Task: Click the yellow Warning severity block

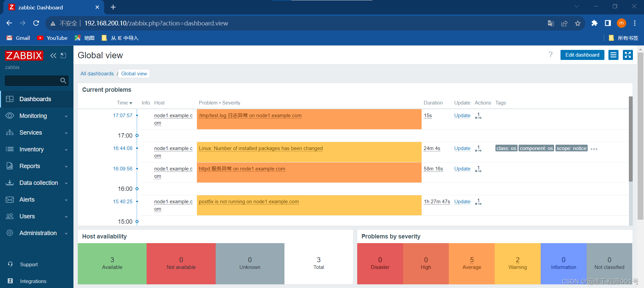Action: click(x=518, y=264)
